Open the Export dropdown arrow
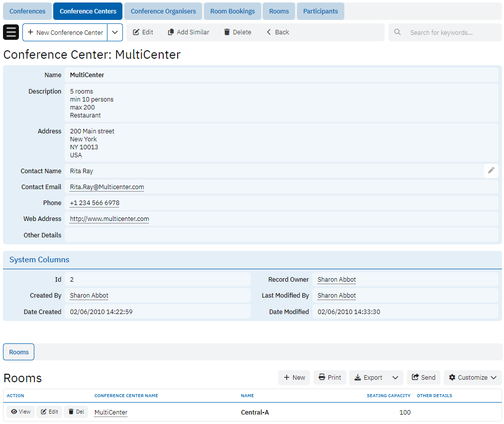The height and width of the screenshot is (424, 504). (x=395, y=378)
